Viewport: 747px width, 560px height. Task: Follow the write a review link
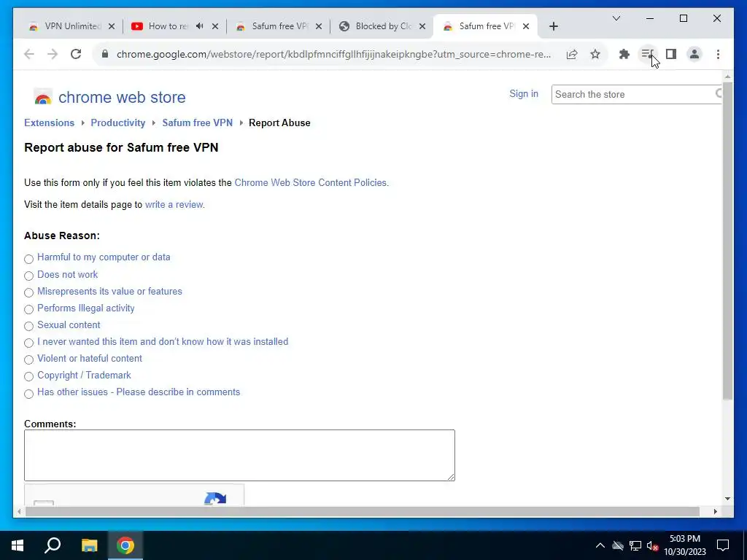click(x=175, y=205)
